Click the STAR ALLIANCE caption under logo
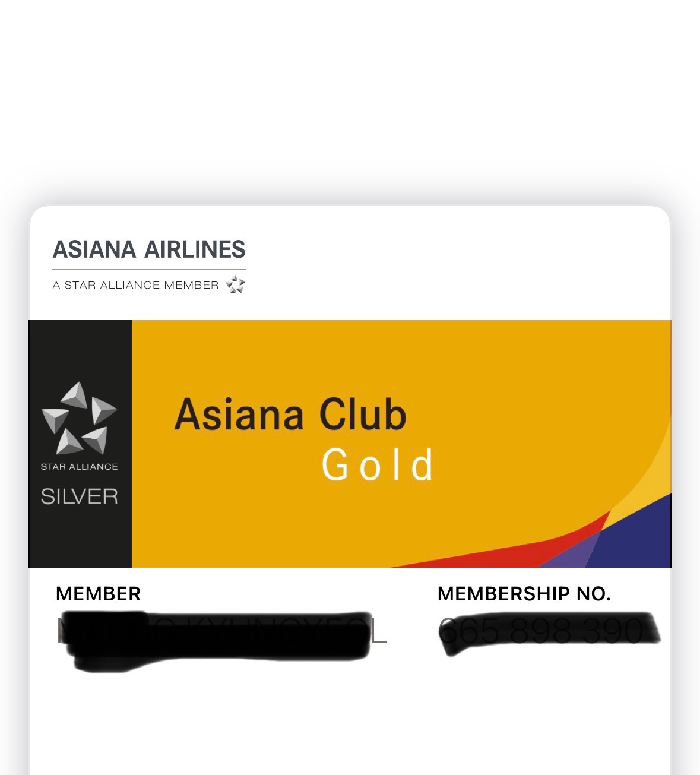 click(x=80, y=467)
